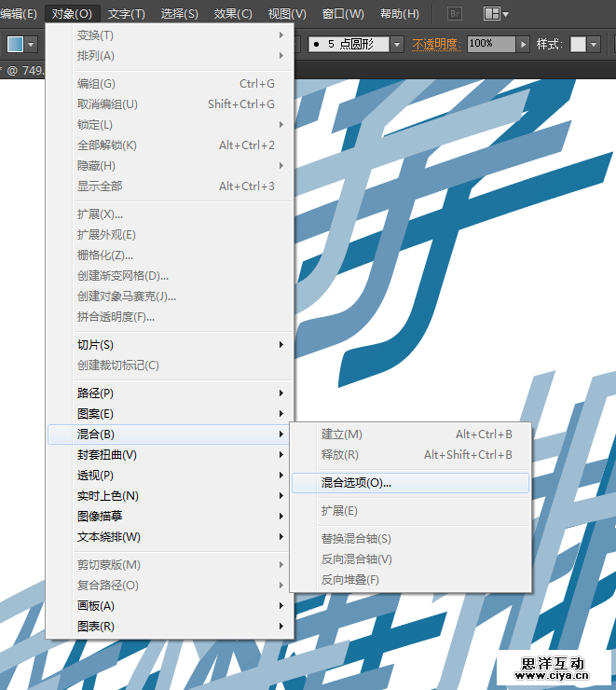The width and height of the screenshot is (616, 690).
Task: Click the fill color swatch in control bar
Action: click(16, 44)
